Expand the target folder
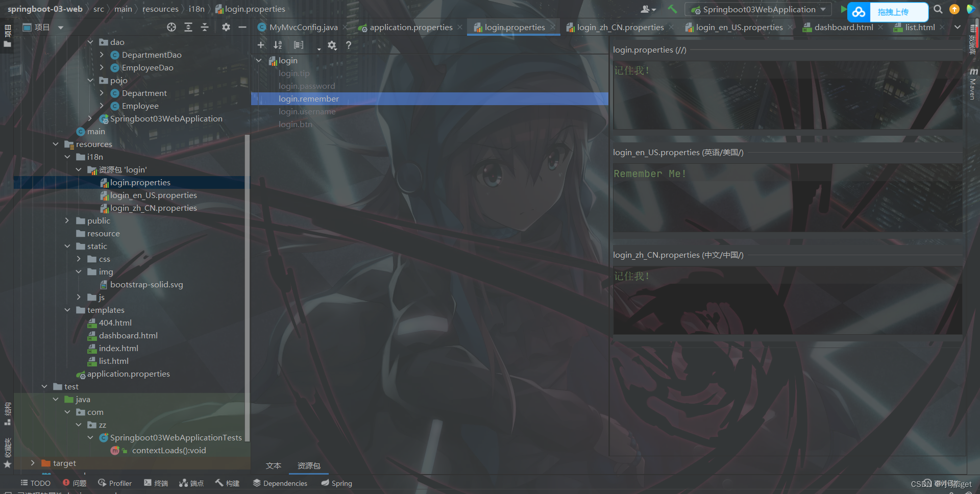This screenshot has width=980, height=494. pos(33,463)
